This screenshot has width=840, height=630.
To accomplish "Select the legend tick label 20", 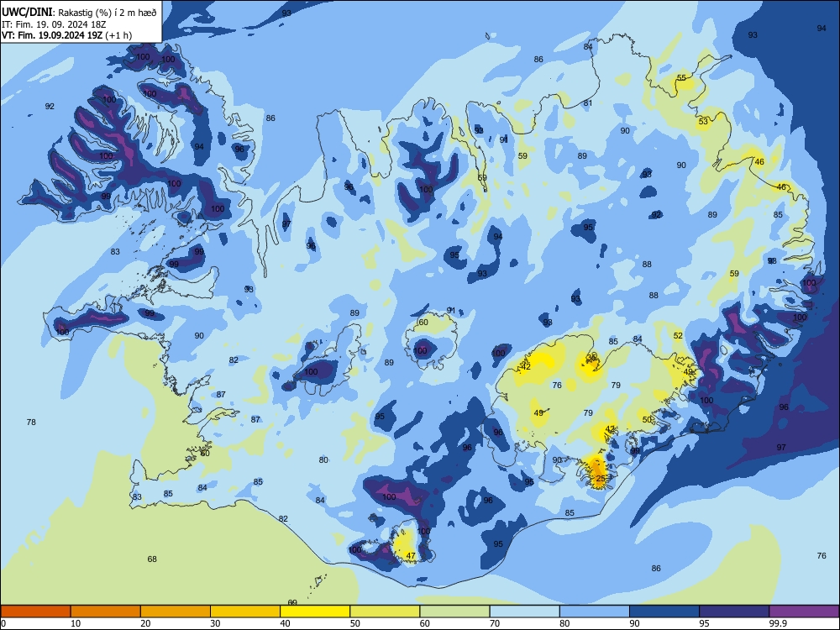I will coord(145,623).
